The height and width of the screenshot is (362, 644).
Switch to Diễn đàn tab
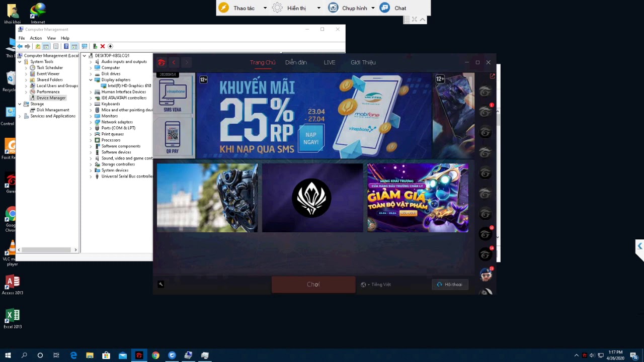click(x=296, y=62)
